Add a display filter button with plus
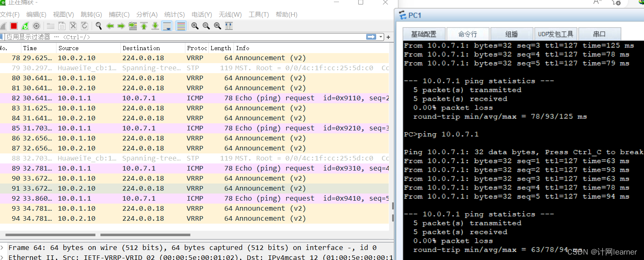Image resolution: width=644 pixels, height=260 pixels. point(388,37)
